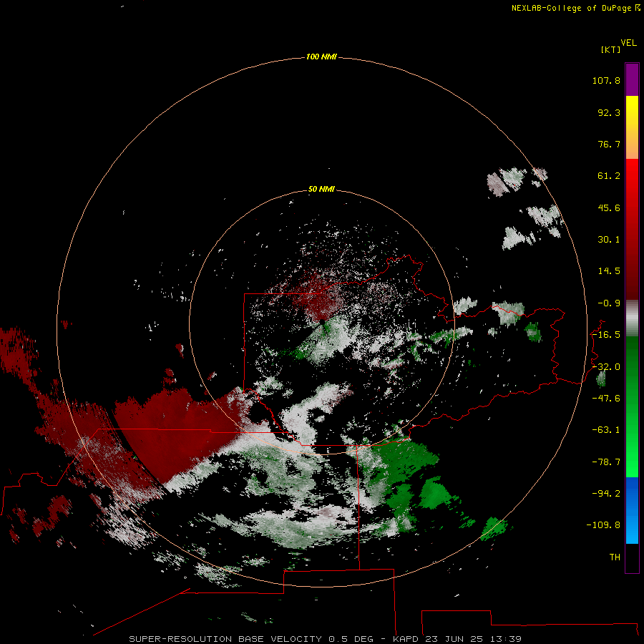This screenshot has width=644, height=644.
Task: Click the 92.3 velocity scale value
Action: coord(609,112)
